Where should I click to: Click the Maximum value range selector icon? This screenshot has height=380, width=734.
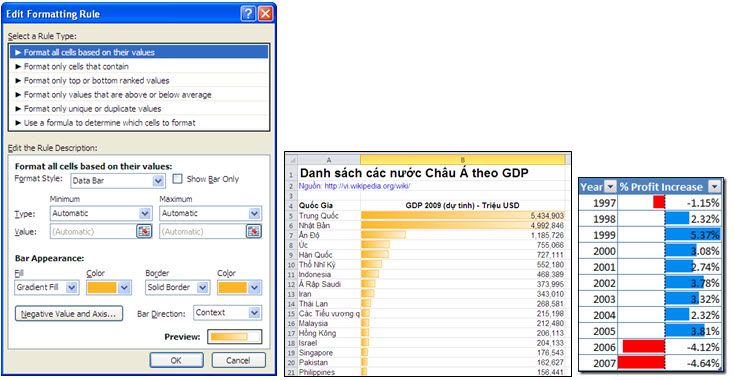(x=254, y=231)
